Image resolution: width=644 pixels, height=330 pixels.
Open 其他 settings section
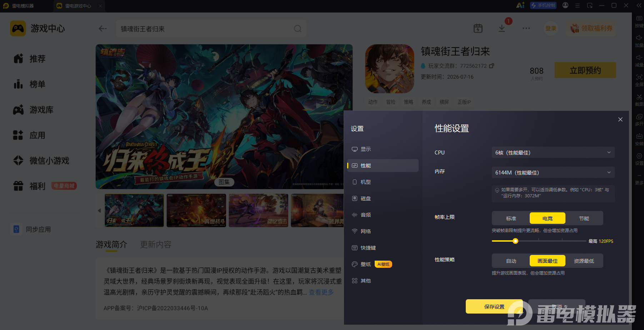coord(383,281)
